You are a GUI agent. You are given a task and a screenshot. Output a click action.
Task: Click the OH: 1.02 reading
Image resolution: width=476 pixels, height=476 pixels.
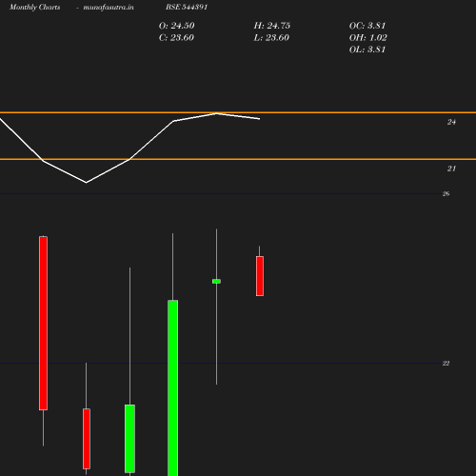pos(368,37)
